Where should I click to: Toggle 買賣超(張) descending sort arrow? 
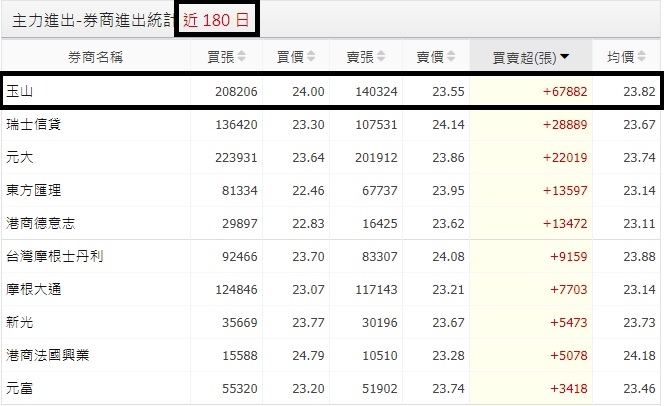(564, 56)
